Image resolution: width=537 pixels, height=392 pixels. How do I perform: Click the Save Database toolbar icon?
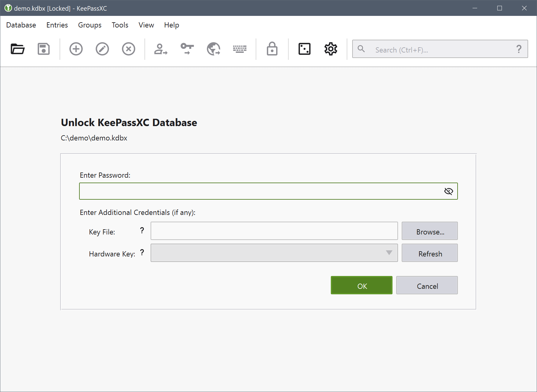click(44, 49)
